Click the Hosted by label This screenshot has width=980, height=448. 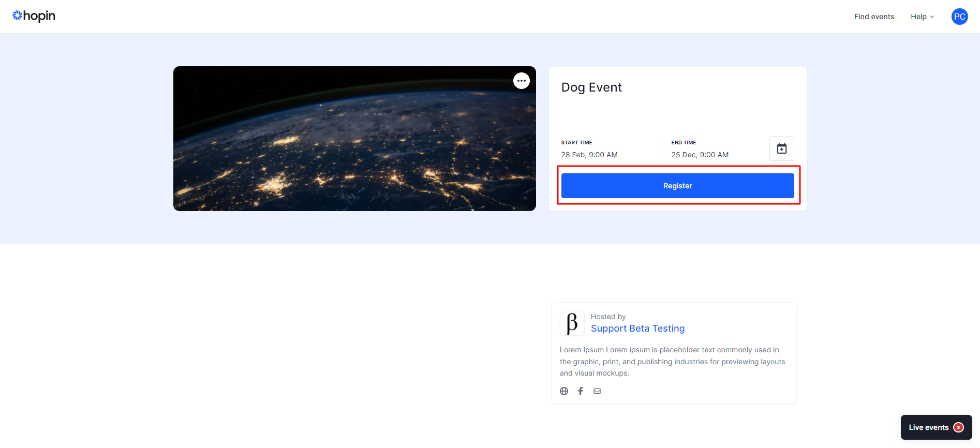608,317
